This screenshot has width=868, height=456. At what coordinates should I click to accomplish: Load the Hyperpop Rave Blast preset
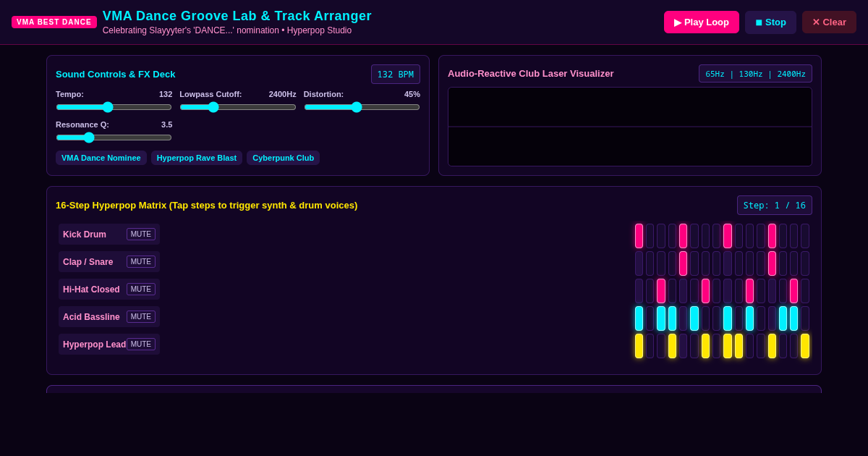coord(197,158)
